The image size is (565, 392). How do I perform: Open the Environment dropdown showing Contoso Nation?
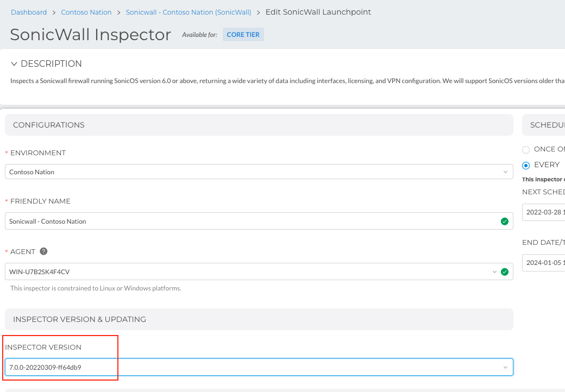[259, 172]
